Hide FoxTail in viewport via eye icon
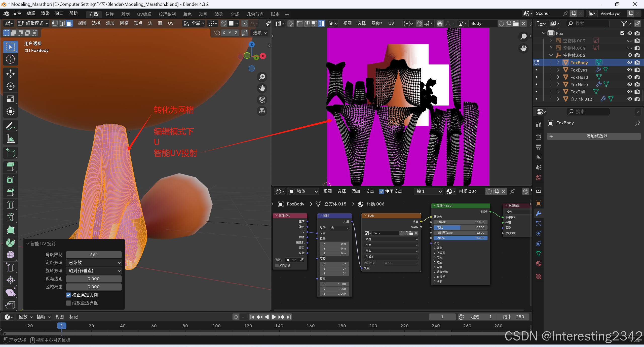The height and width of the screenshot is (347, 644). (629, 92)
